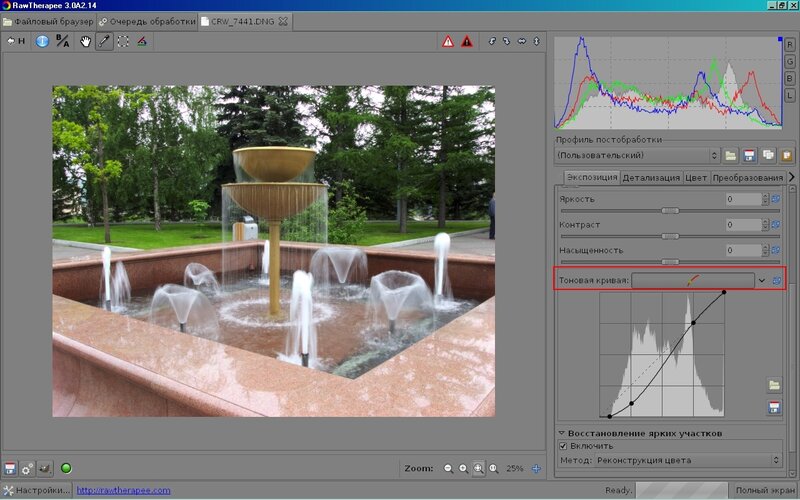Viewport: 800px width, 500px height.
Task: Load postprocessing profile from file
Action: coord(731,155)
